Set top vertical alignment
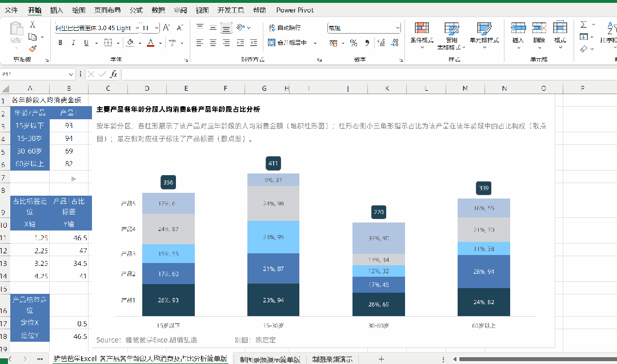617x364 pixels. point(200,27)
